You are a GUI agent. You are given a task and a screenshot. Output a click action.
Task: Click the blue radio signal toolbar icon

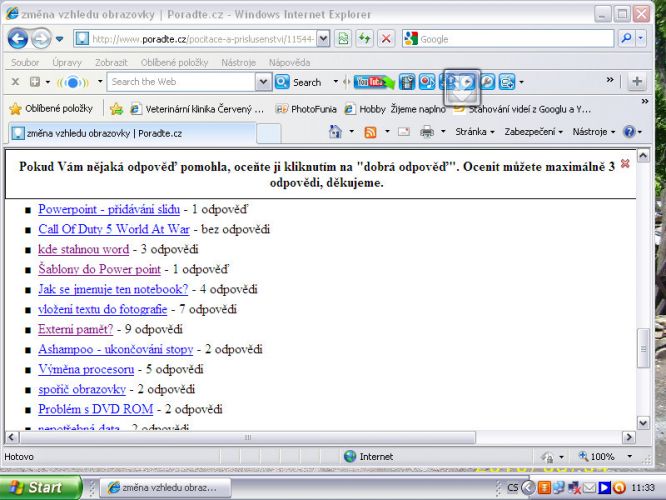(x=73, y=82)
